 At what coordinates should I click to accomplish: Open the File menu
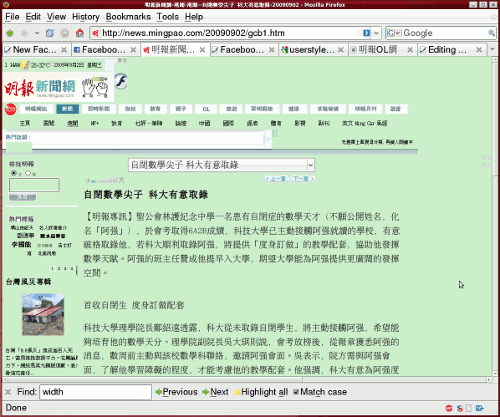click(12, 17)
